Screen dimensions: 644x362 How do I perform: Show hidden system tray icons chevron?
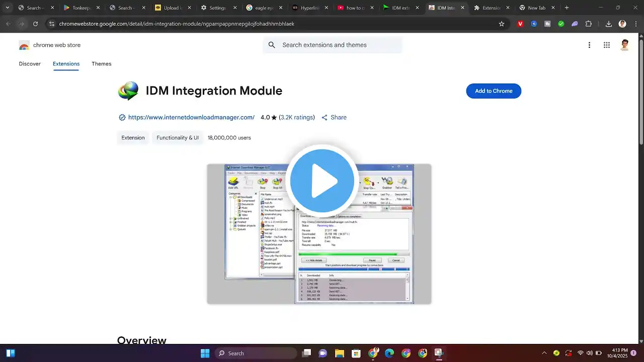544,353
